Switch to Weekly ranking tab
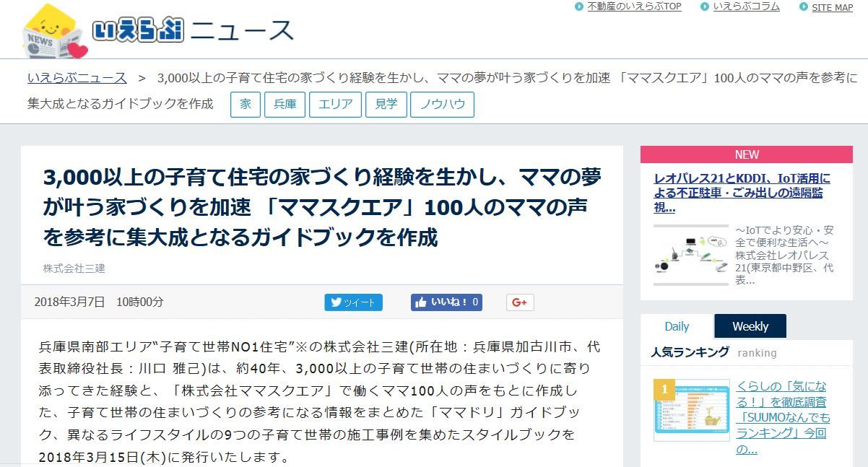This screenshot has height=467, width=868. click(750, 326)
